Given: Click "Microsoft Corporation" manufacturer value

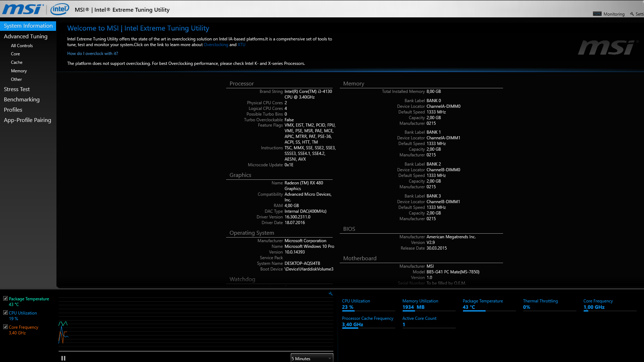Looking at the screenshot, I should click(306, 241).
